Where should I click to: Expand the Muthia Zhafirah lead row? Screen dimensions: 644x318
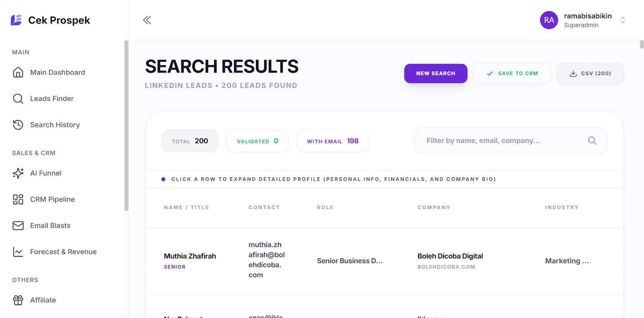click(384, 261)
